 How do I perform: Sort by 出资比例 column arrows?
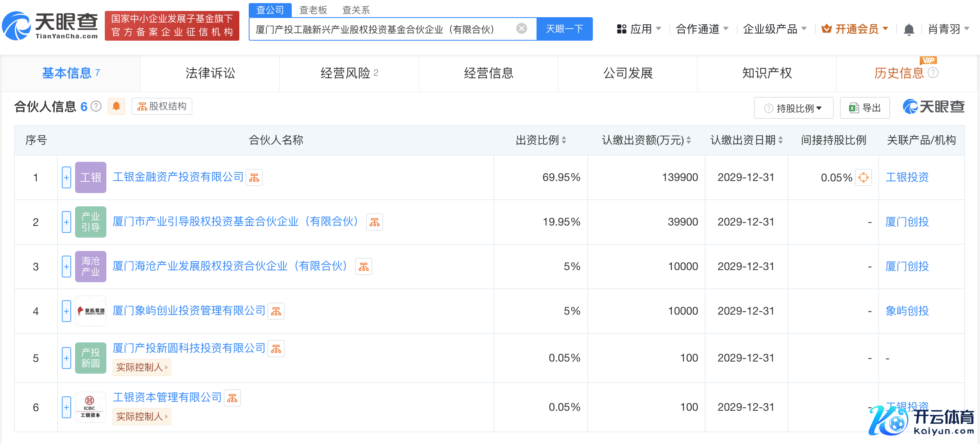(x=564, y=140)
